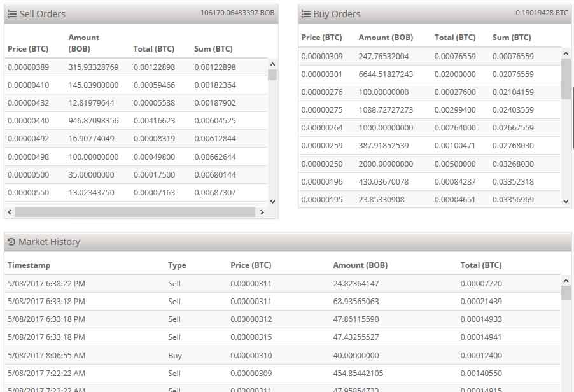Select the sell order priced 0.00000498

136,157
